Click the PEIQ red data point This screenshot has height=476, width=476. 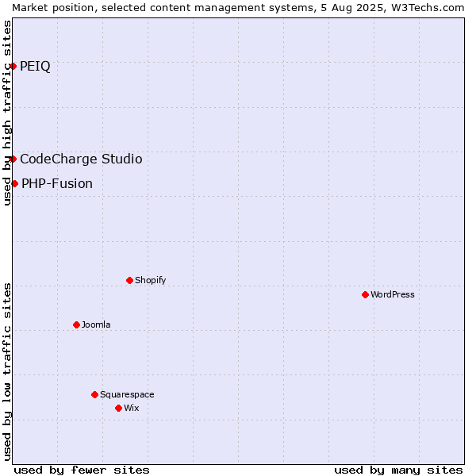pyautogui.click(x=13, y=66)
